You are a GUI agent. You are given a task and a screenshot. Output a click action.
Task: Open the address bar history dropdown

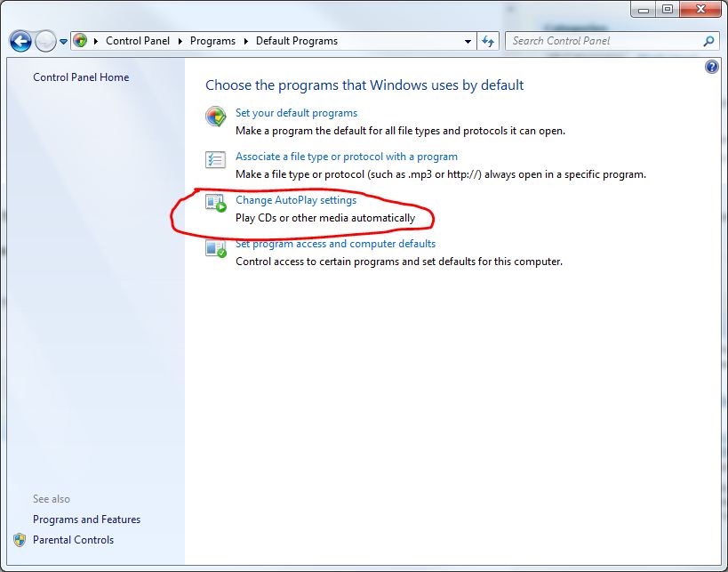point(467,41)
